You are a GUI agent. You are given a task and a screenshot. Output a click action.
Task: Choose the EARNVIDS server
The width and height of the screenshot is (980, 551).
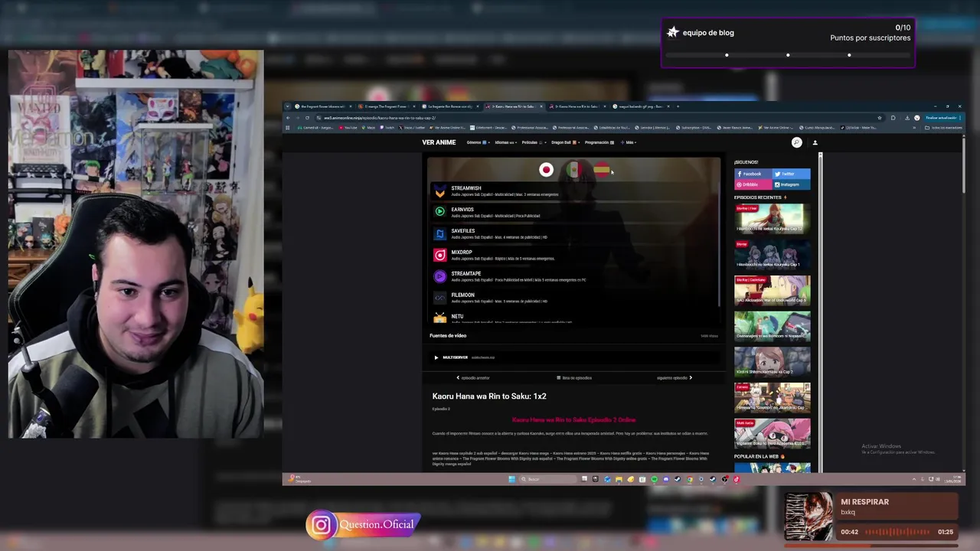[573, 212]
